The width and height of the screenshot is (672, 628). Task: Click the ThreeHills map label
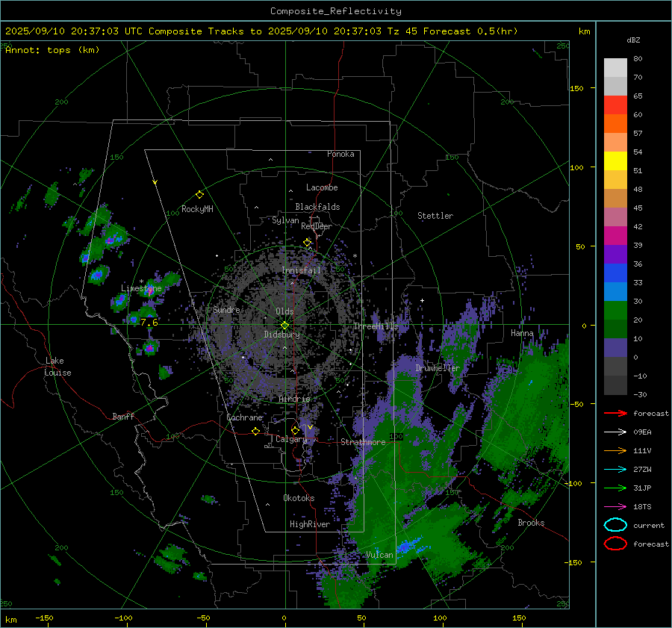point(376,326)
